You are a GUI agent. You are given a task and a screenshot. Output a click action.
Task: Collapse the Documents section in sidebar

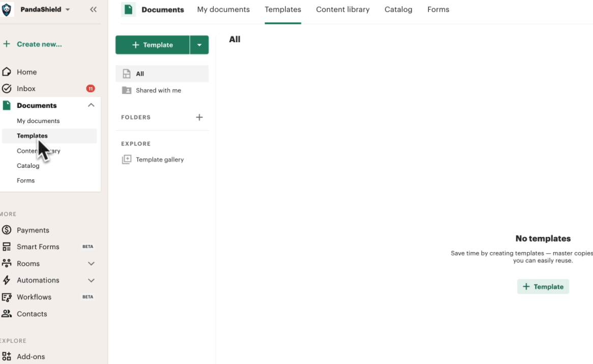coord(91,105)
